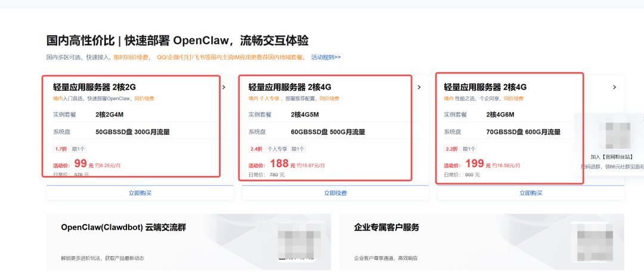Viewport: 644px width, 280px height.
Task: Click the 2.2折 discount tag
Action: coord(451,149)
